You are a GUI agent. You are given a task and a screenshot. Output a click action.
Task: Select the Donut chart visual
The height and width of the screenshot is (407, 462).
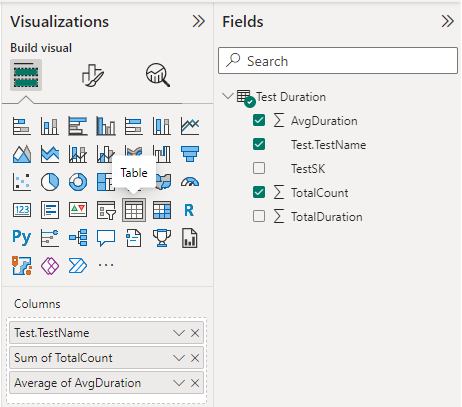(78, 182)
